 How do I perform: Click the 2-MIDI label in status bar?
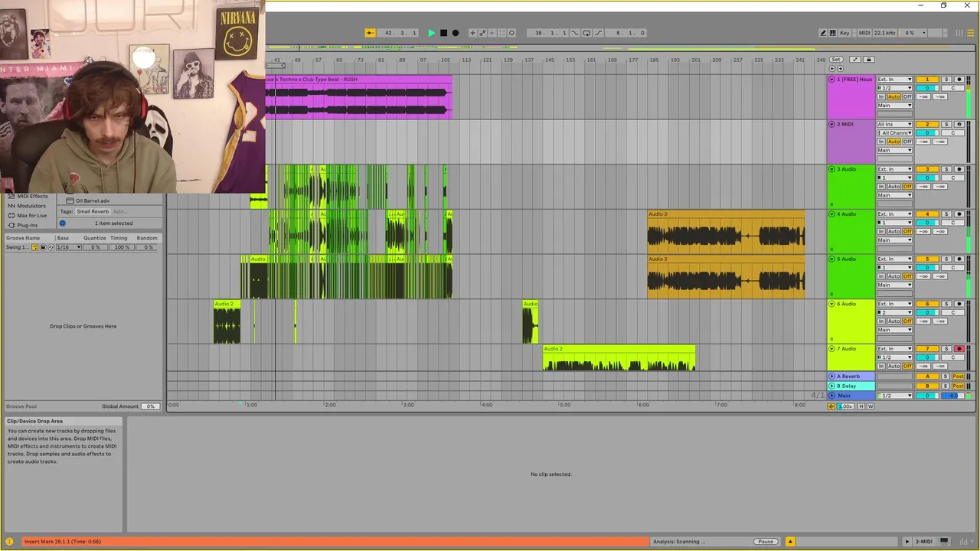click(x=924, y=542)
